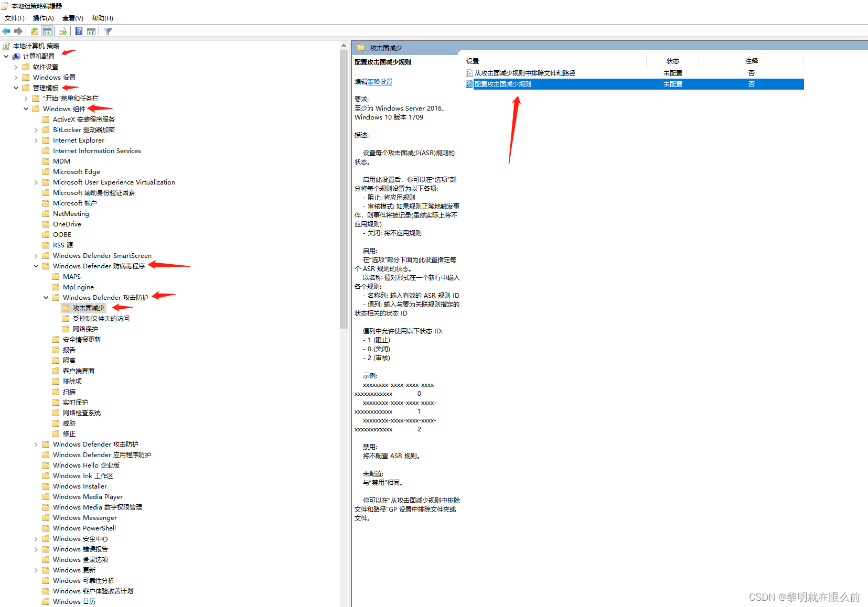
Task: Click the 策略设置 edit link
Action: point(380,82)
